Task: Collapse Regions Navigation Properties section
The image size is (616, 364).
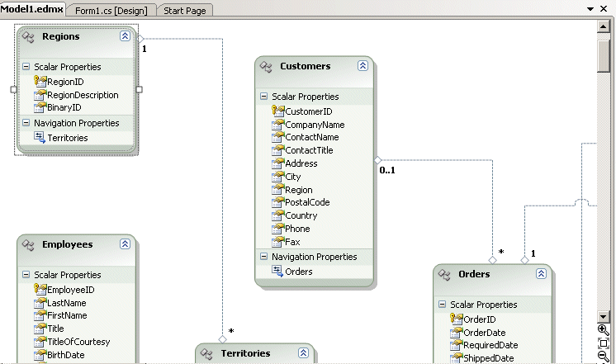Action: click(26, 122)
